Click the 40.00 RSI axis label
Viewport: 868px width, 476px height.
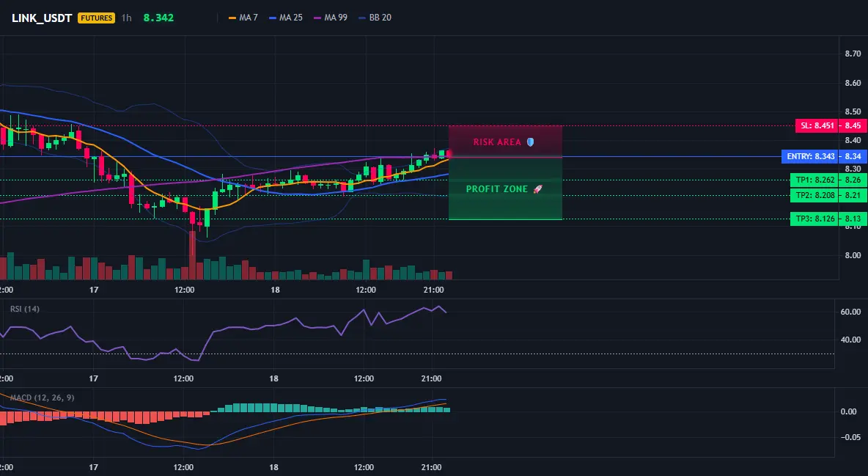coord(850,340)
